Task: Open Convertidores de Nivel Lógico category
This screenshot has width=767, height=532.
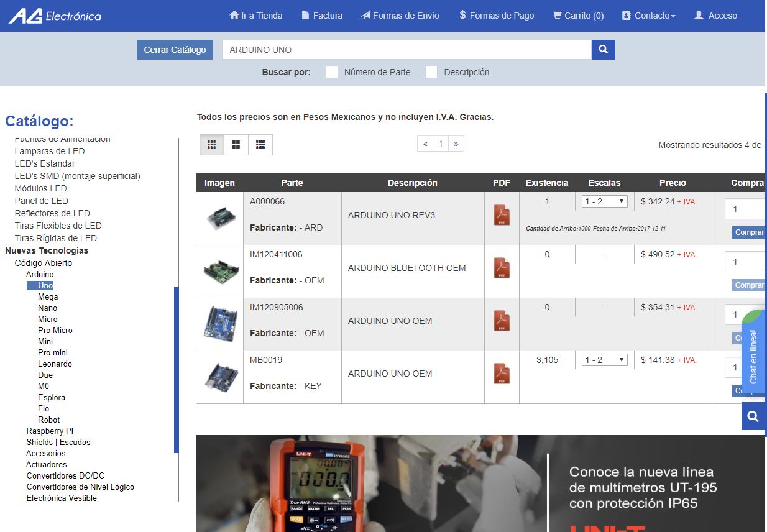Action: (80, 487)
